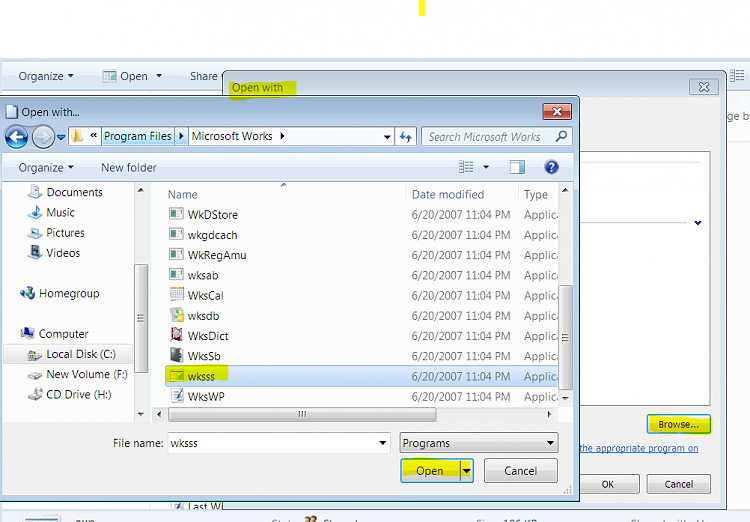Toggle the preview pane icon

(x=517, y=167)
